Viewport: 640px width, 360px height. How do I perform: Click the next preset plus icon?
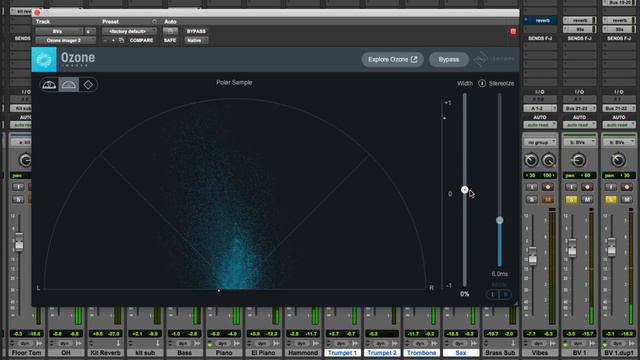tap(113, 40)
